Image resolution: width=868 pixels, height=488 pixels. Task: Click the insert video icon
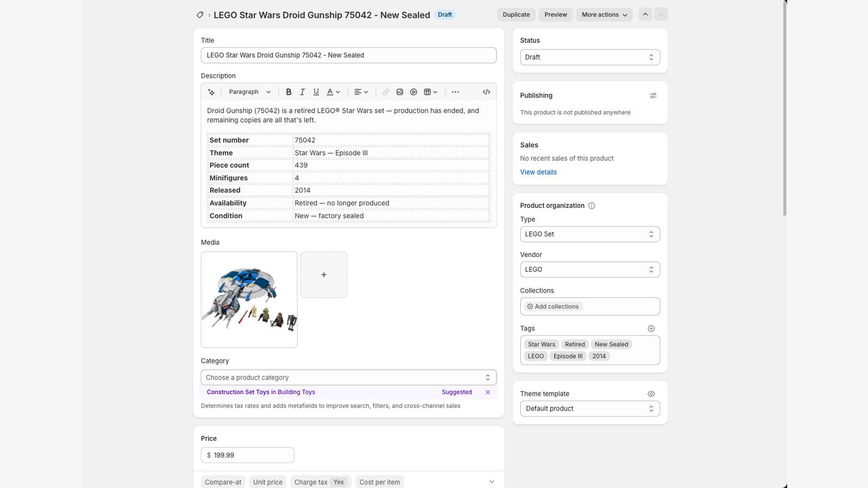click(x=413, y=92)
